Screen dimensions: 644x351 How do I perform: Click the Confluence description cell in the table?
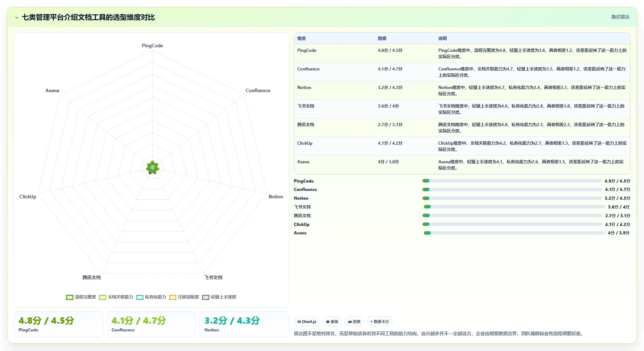pos(532,72)
